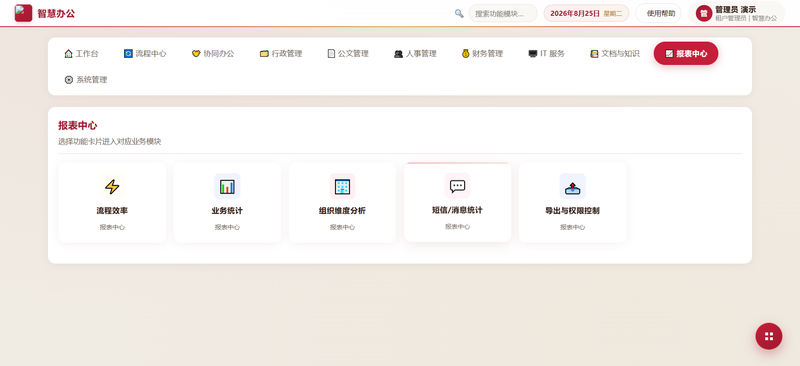Viewport: 800px width, 366px height.
Task: Open 系统管理 settings menu
Action: [86, 80]
